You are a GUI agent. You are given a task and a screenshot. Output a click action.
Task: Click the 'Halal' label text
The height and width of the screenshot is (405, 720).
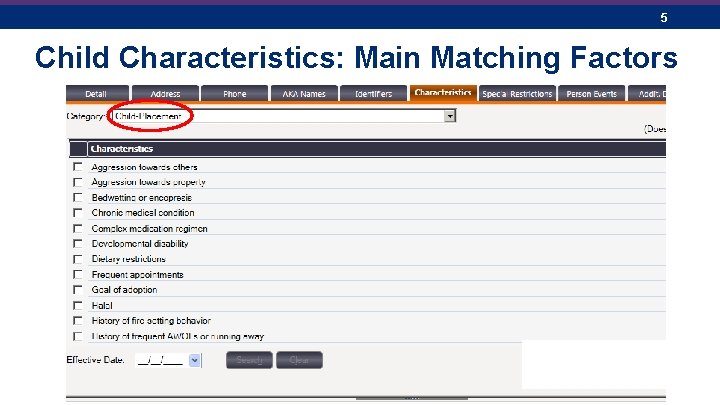pyautogui.click(x=102, y=305)
